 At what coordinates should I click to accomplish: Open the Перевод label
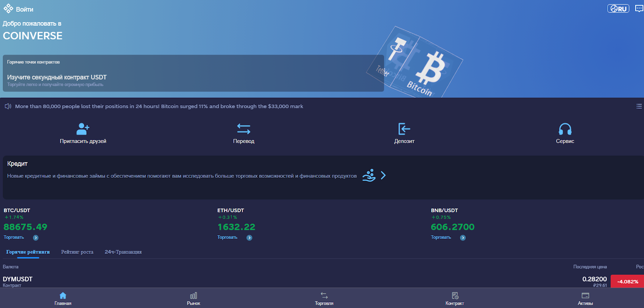coord(244,141)
